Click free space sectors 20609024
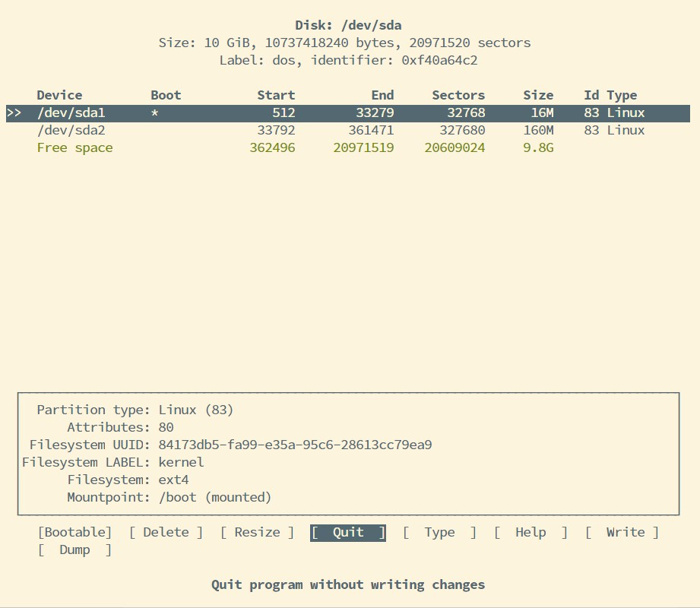700x608 pixels. point(455,147)
